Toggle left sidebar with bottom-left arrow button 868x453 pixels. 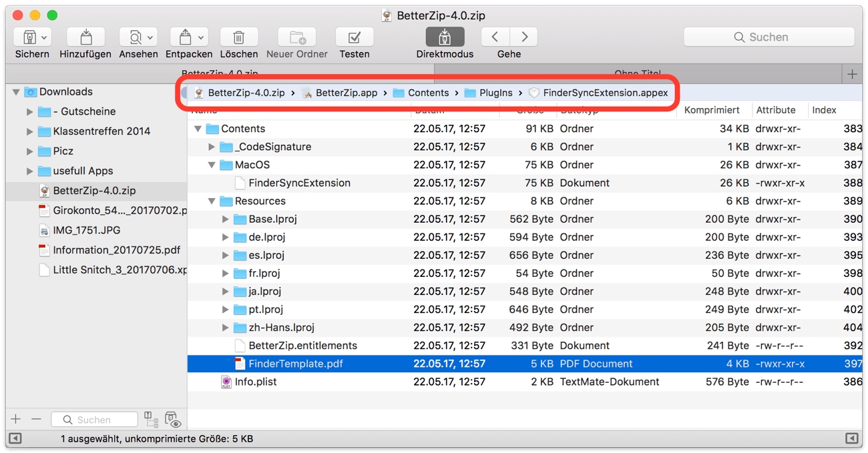coord(15,438)
